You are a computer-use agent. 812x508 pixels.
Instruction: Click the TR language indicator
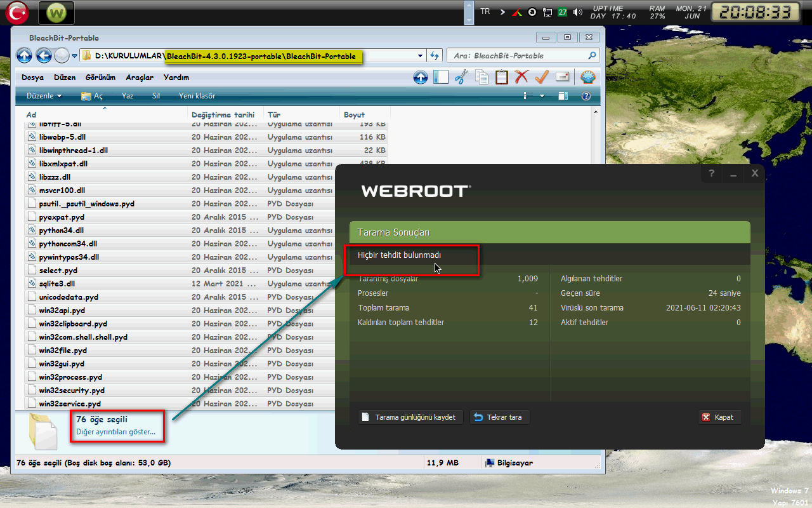(485, 11)
